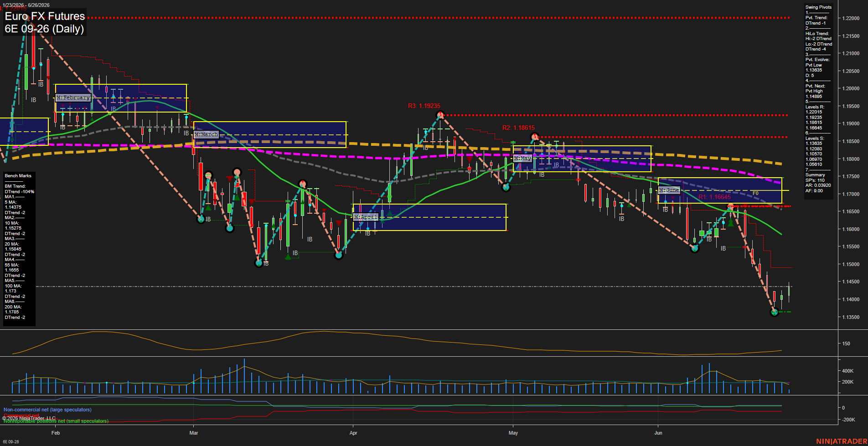
Task: Select the swing pivot high circle beside R2
Action: [535, 137]
